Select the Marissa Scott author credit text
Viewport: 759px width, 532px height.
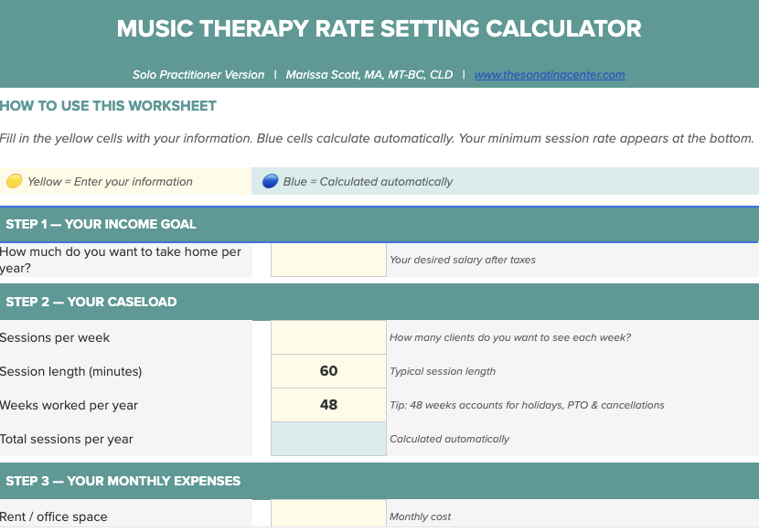(369, 75)
